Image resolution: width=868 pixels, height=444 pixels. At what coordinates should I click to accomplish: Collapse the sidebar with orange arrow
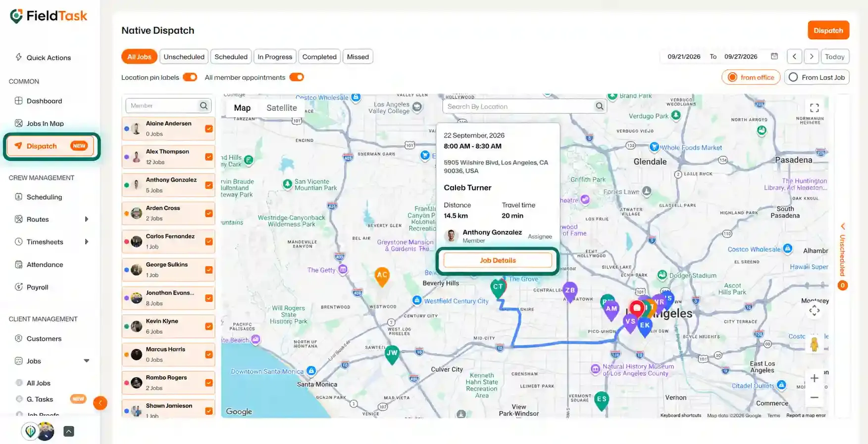click(x=100, y=403)
